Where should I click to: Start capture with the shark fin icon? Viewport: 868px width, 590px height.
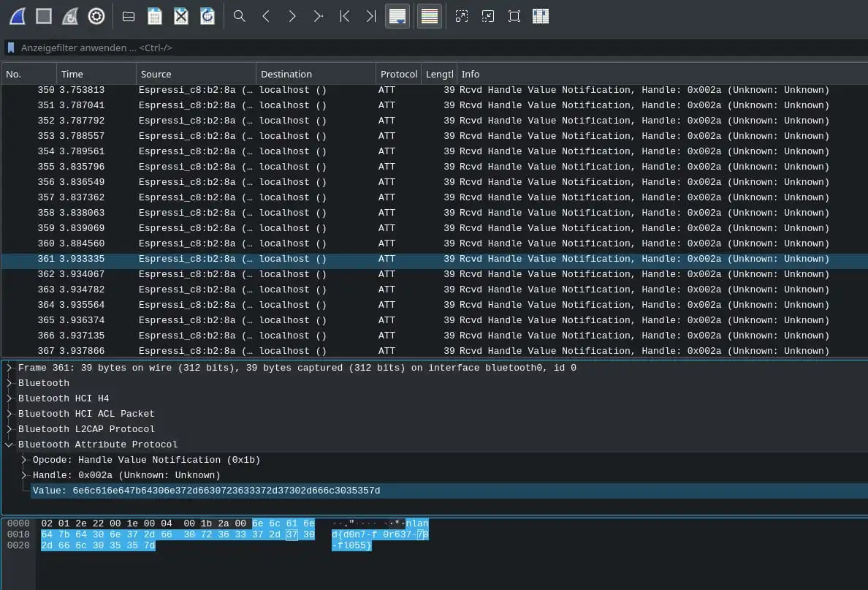[18, 16]
